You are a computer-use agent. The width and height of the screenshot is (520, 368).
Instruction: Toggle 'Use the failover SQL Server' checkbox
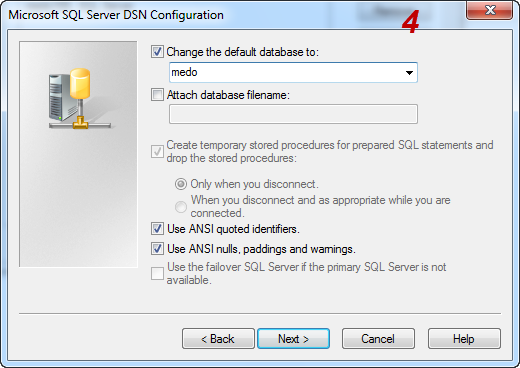tap(157, 274)
